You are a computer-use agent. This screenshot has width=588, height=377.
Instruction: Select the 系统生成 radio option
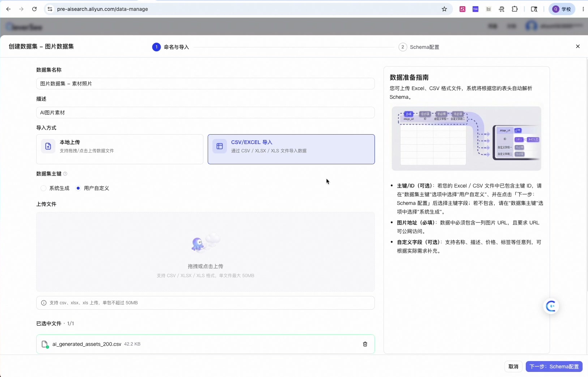(55, 188)
